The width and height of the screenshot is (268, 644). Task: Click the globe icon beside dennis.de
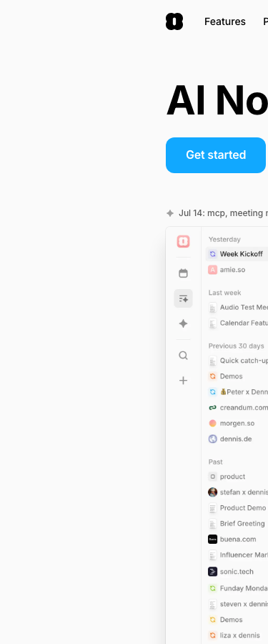(212, 439)
